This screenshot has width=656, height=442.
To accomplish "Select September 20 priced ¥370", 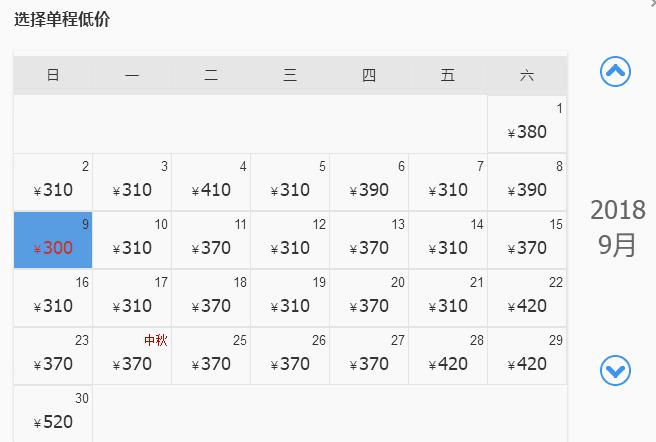I will pyautogui.click(x=369, y=298).
